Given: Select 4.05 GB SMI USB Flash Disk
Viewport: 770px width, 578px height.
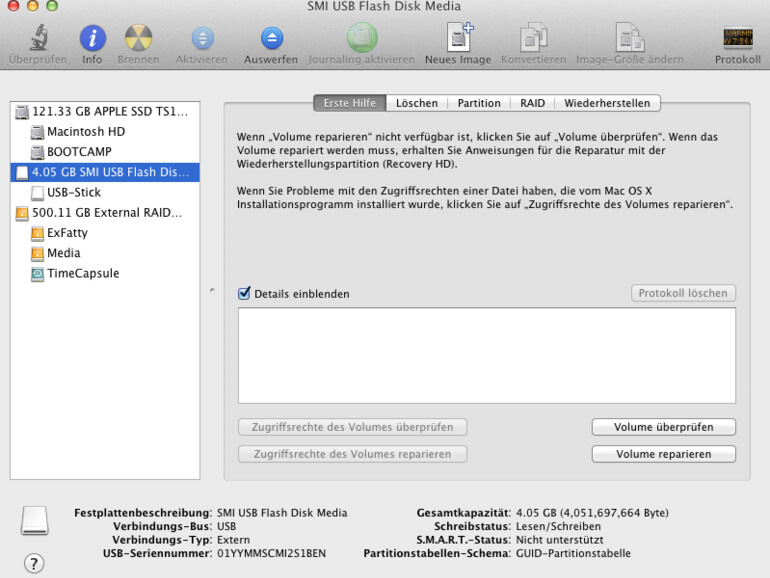Looking at the screenshot, I should (105, 172).
